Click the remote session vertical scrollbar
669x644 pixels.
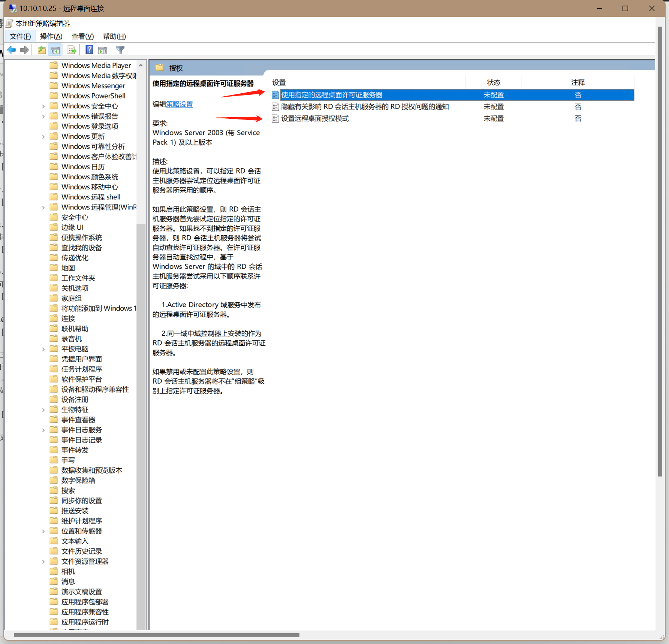click(x=660, y=251)
